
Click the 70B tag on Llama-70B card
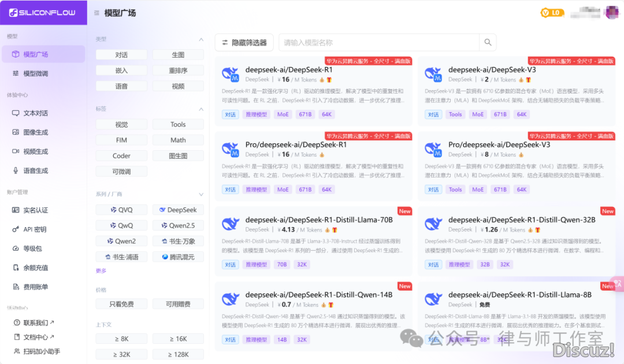(282, 265)
